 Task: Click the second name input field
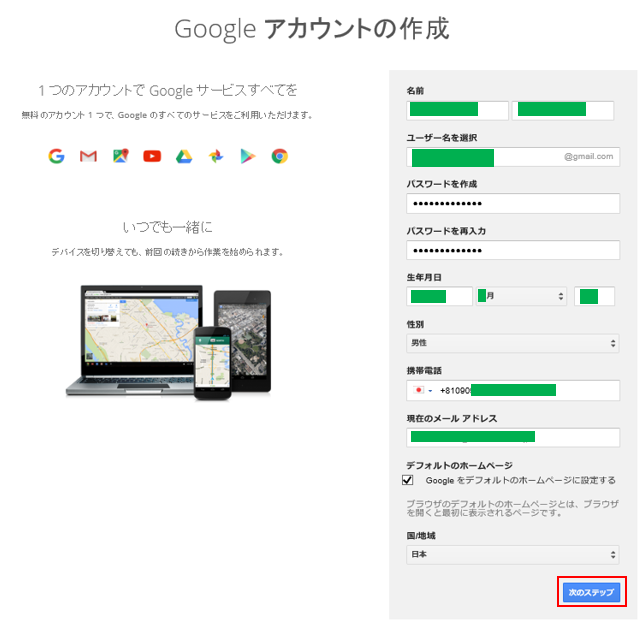click(563, 110)
